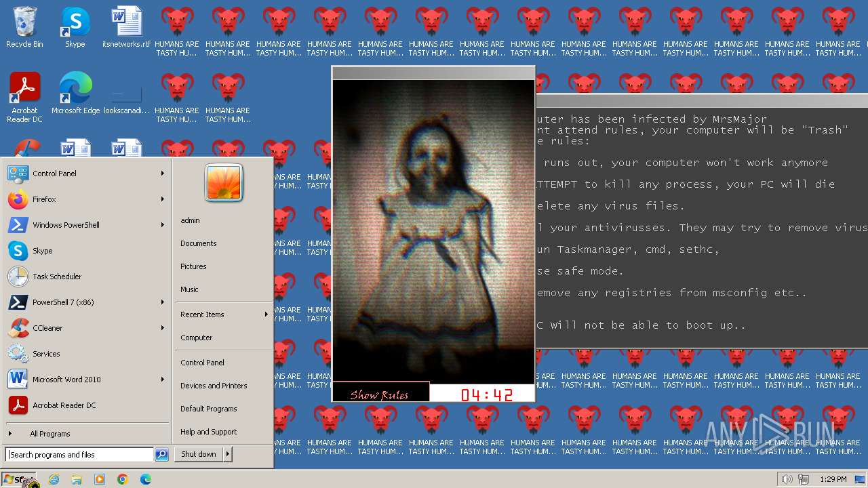
Task: Open Music from Start menu
Action: (189, 289)
